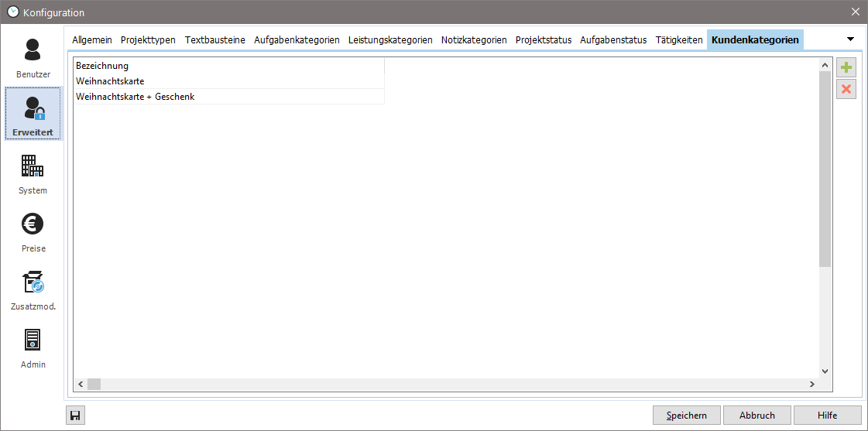The image size is (868, 431).
Task: Click the red X delete icon
Action: click(x=846, y=89)
